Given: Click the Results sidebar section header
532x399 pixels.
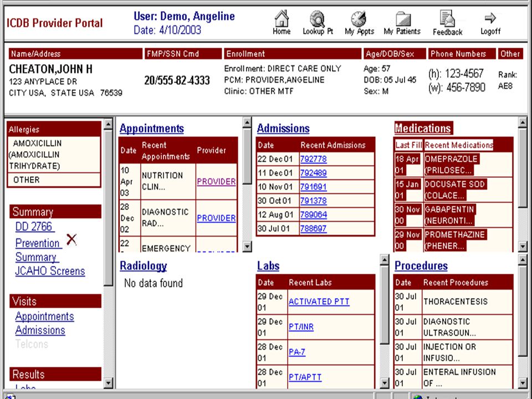Looking at the screenshot, I should click(x=55, y=374).
